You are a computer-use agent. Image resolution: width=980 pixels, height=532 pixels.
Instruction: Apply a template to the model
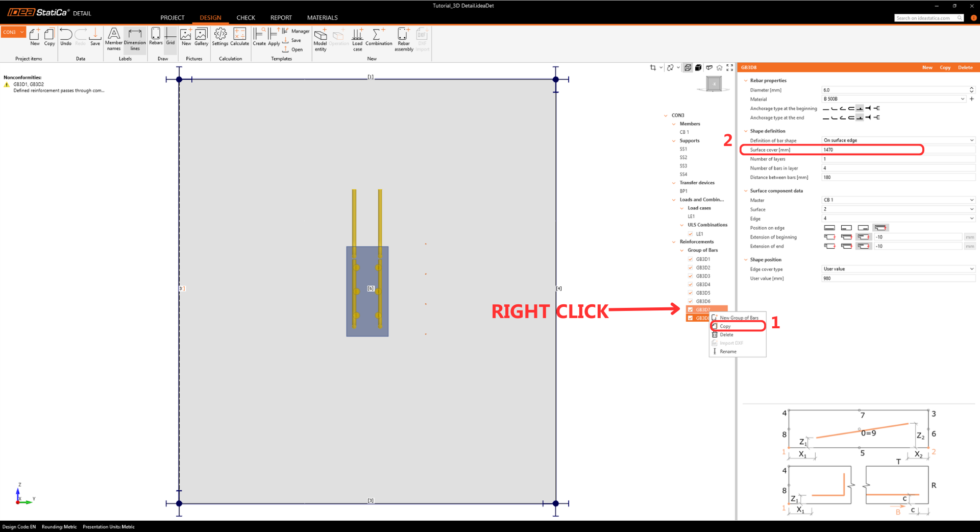(274, 37)
